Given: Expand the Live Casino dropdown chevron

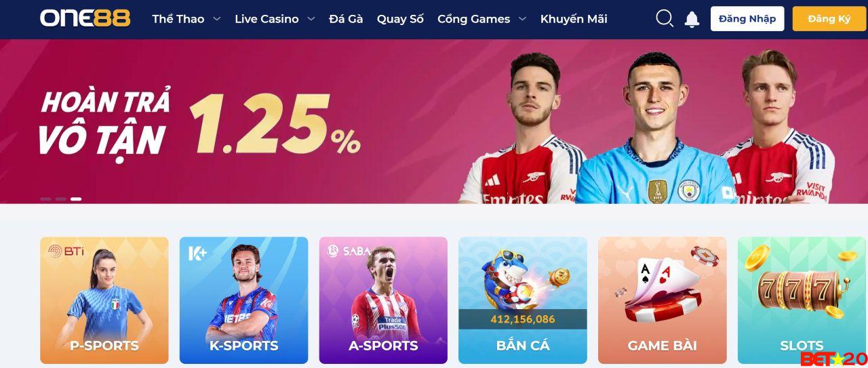Looking at the screenshot, I should tap(311, 19).
